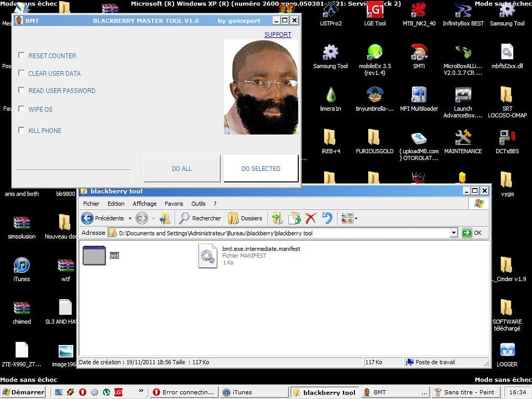Open the Views dropdown in Explorer toolbar
Image resolution: width=532 pixels, height=399 pixels.
point(356,219)
